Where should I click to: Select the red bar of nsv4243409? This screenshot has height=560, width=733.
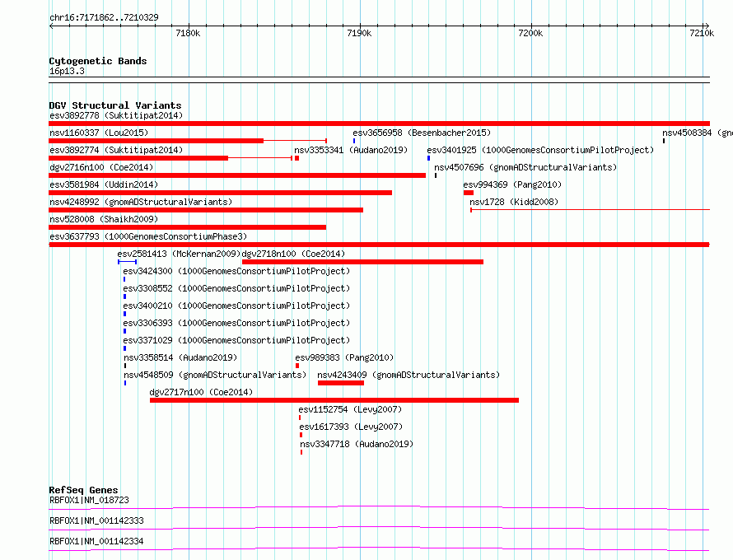pos(341,383)
